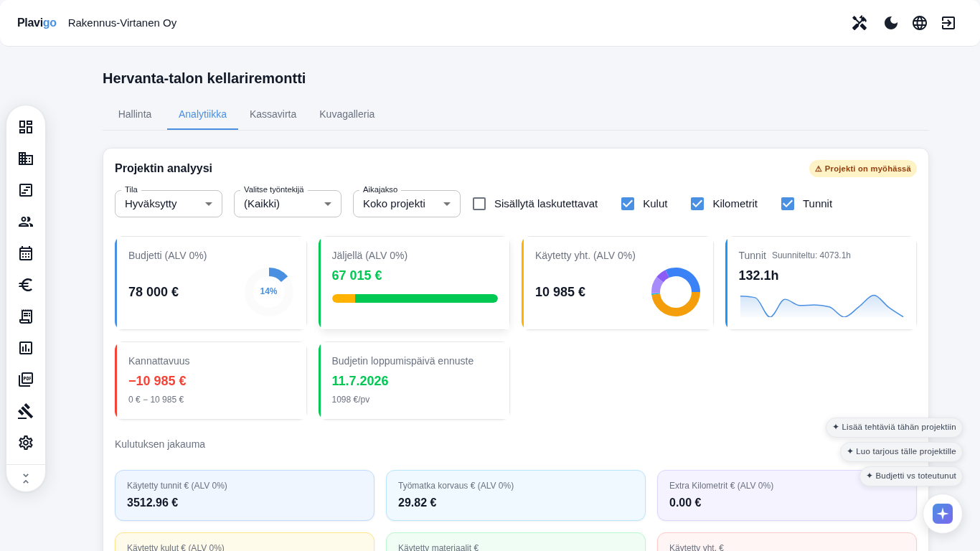Open the article icon in the sidebar

pos(26,190)
